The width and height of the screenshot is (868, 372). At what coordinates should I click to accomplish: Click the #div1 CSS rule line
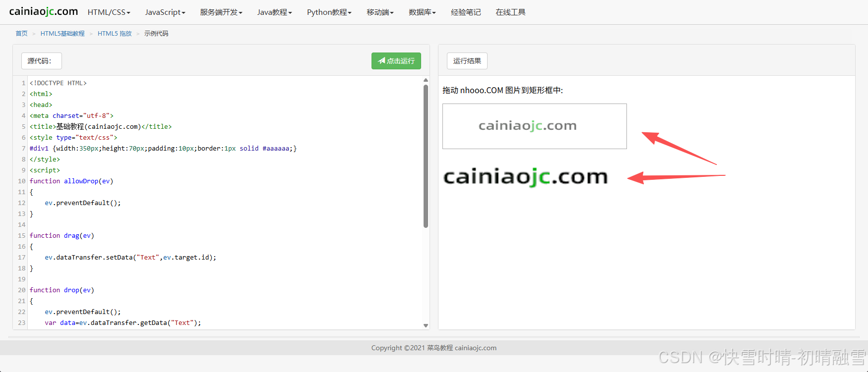[163, 149]
